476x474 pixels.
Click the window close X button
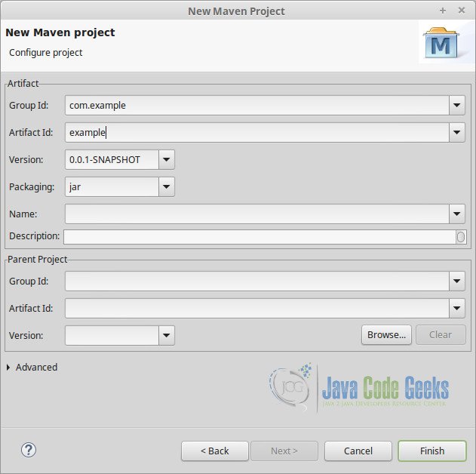pyautogui.click(x=462, y=10)
